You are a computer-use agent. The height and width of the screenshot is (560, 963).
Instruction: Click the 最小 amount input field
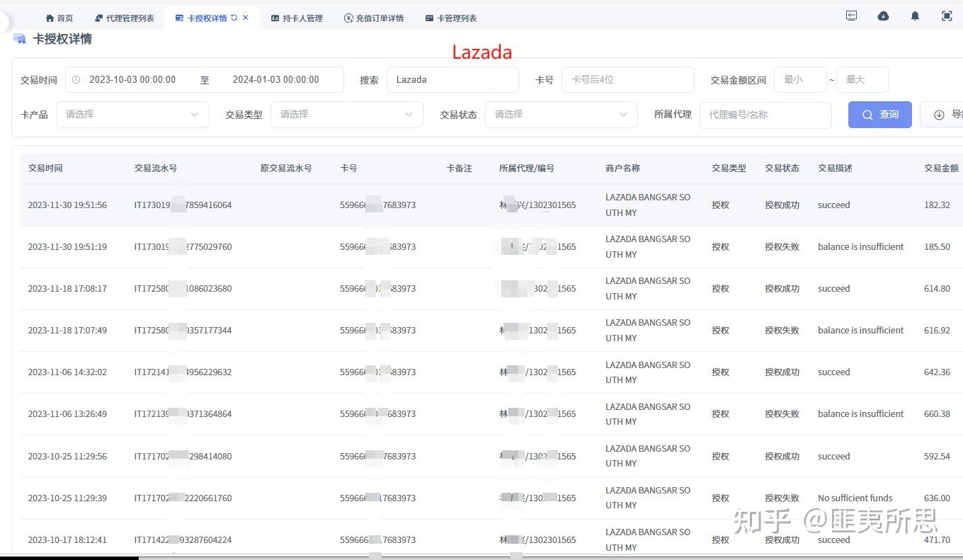(x=799, y=79)
